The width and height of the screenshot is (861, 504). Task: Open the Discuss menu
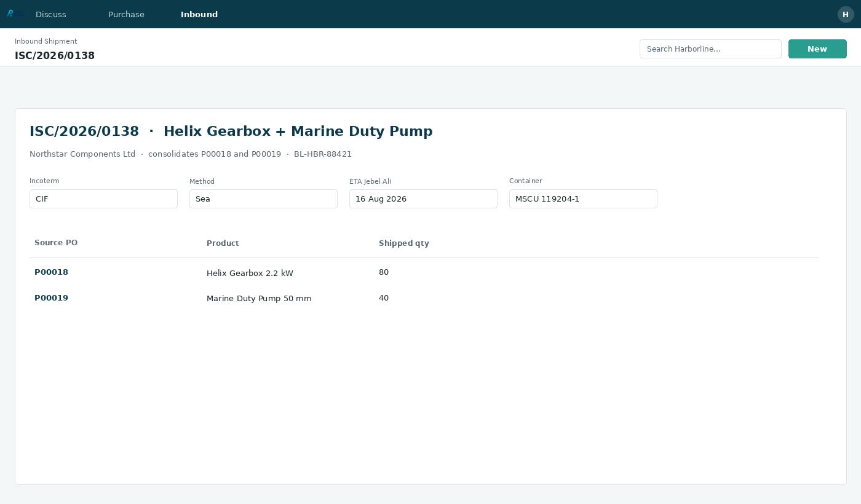tap(51, 14)
